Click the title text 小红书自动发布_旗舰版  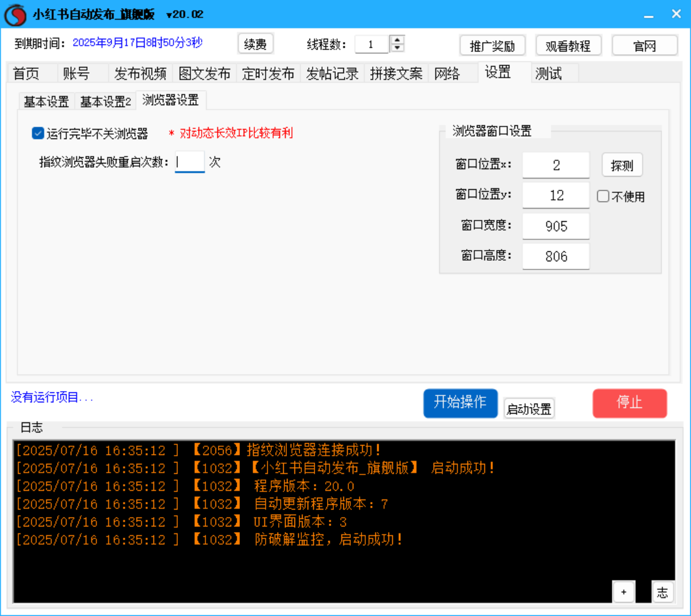pyautogui.click(x=93, y=14)
